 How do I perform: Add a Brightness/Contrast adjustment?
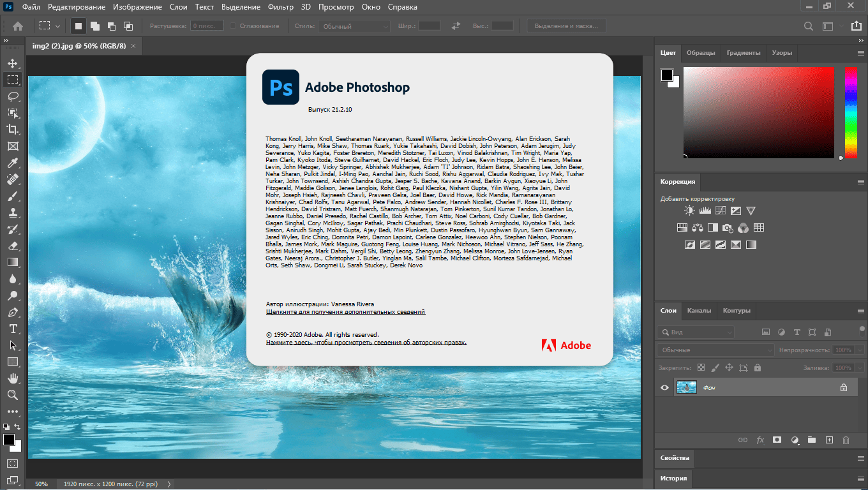click(x=689, y=211)
